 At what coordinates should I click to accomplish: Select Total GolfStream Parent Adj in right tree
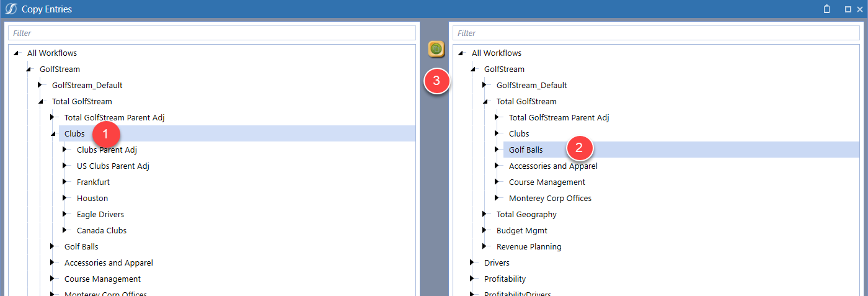pos(559,117)
